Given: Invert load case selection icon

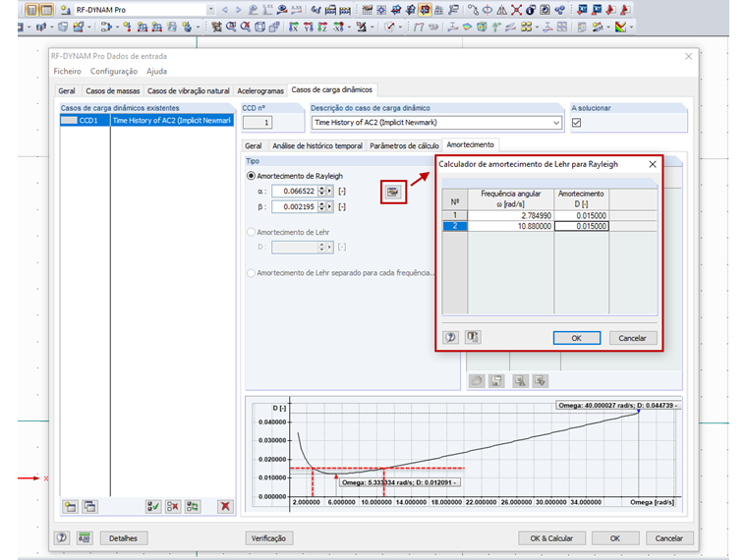Looking at the screenshot, I should (193, 507).
